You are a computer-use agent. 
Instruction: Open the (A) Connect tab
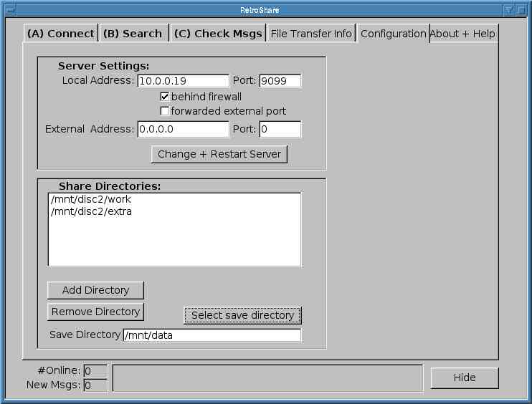coord(60,34)
